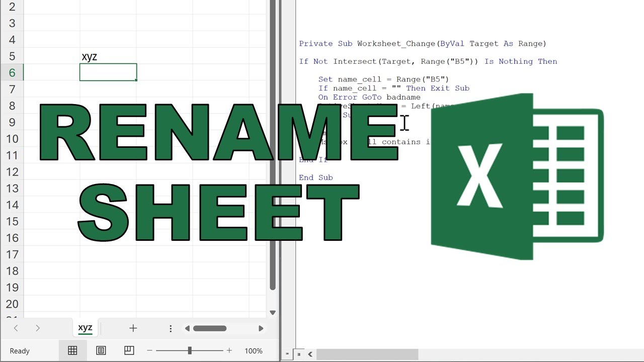Image resolution: width=644 pixels, height=362 pixels.
Task: Select row 20 header
Action: pos(12,304)
